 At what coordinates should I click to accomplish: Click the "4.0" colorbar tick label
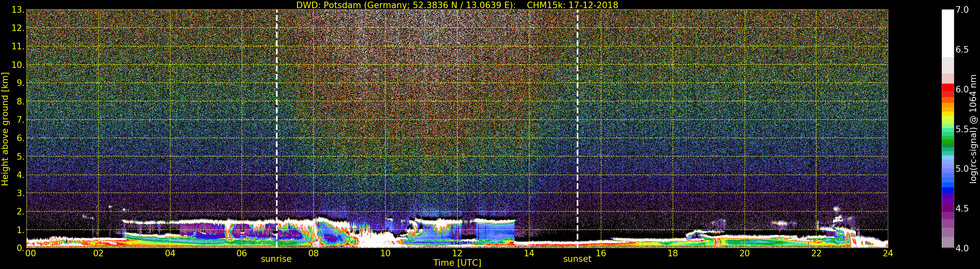[962, 248]
